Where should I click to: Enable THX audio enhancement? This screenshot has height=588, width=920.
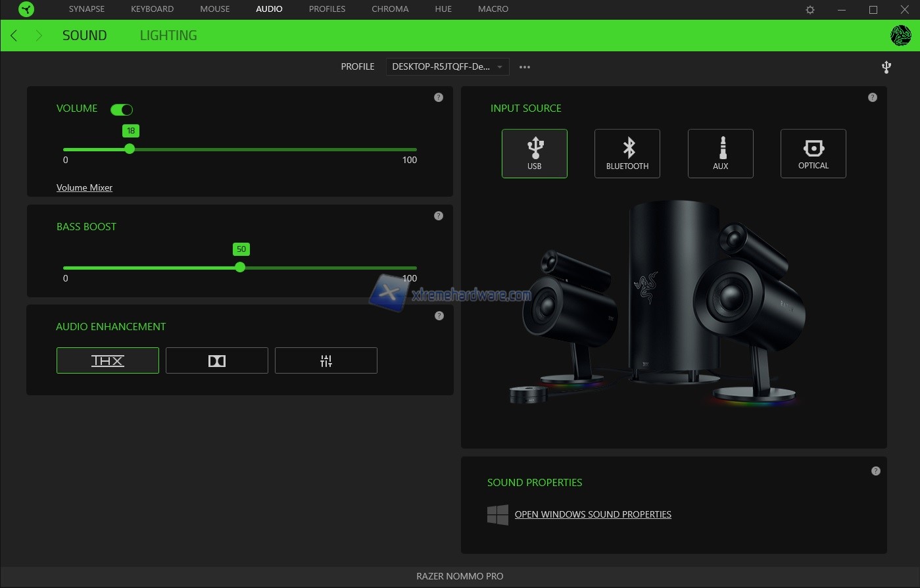(x=108, y=360)
